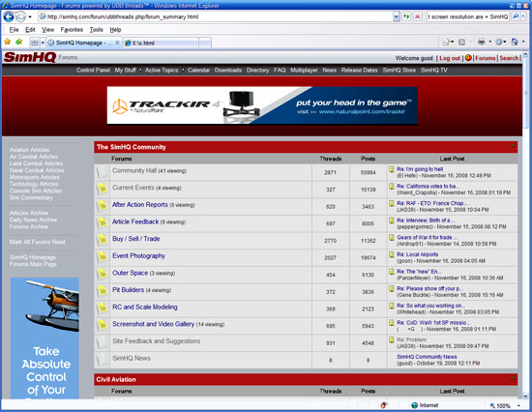This screenshot has width=532, height=412.
Task: Open the Event Photography forum
Action: click(x=138, y=255)
